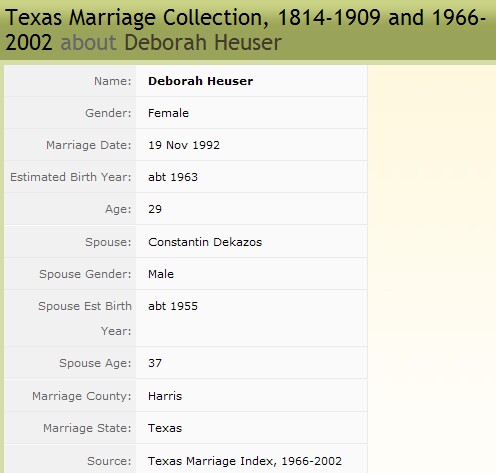The image size is (496, 473).
Task: Click the name Deborah Heuser value
Action: pyautogui.click(x=200, y=81)
